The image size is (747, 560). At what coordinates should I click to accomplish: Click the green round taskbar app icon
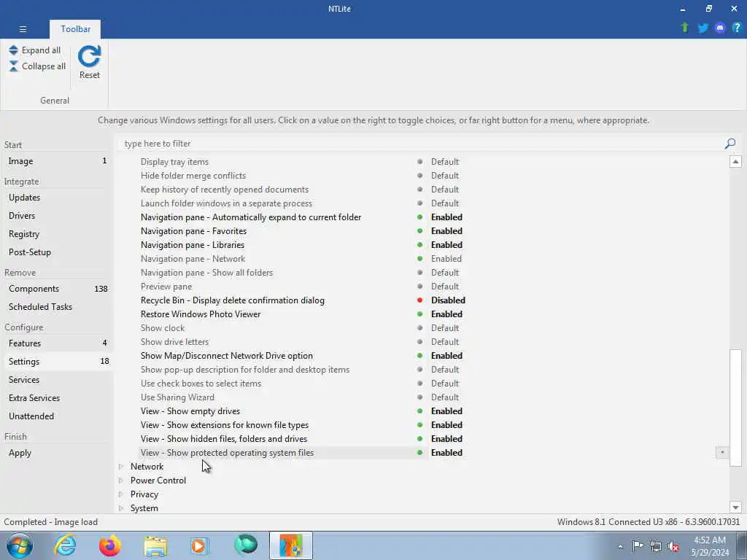[x=246, y=545]
